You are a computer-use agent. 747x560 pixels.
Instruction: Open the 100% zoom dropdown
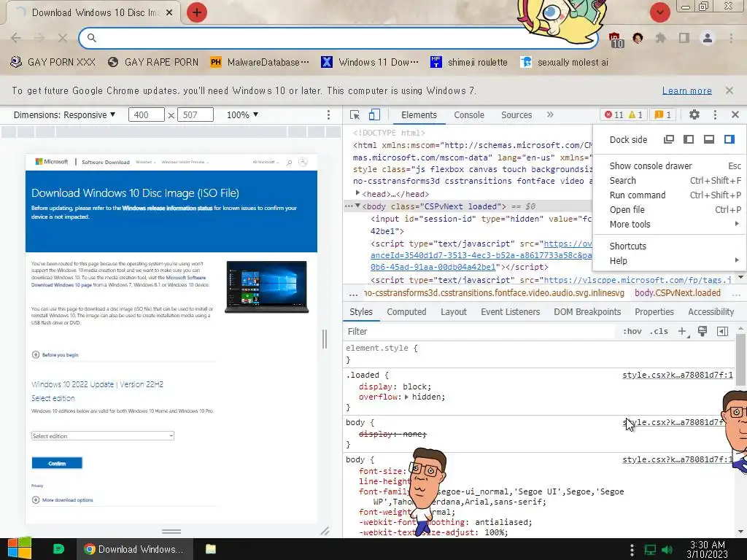pos(242,114)
